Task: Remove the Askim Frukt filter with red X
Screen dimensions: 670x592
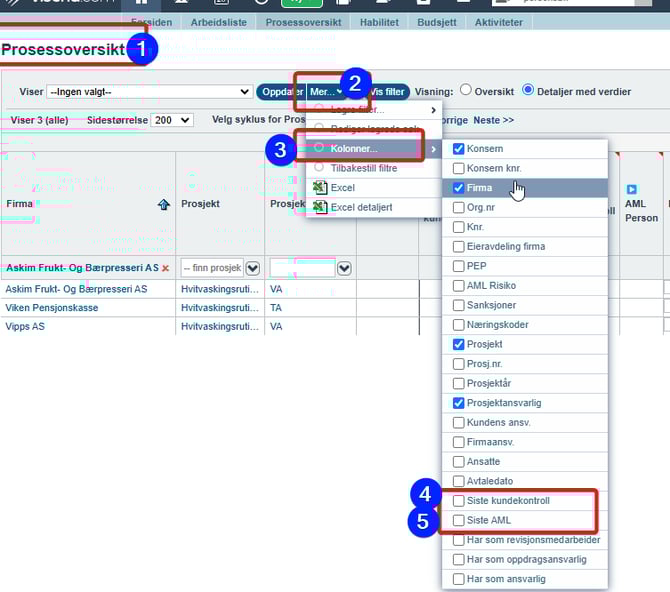Action: pyautogui.click(x=165, y=268)
